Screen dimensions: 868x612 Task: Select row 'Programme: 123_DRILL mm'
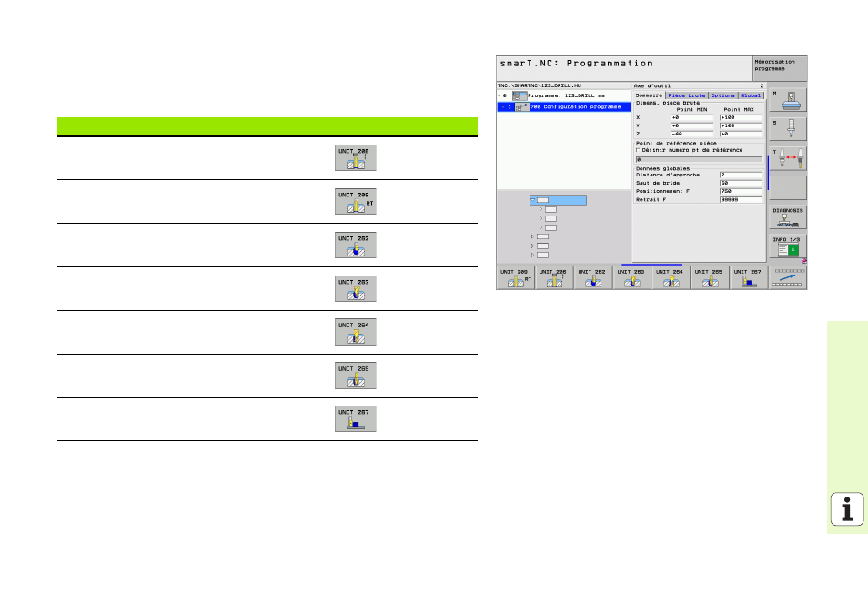563,95
